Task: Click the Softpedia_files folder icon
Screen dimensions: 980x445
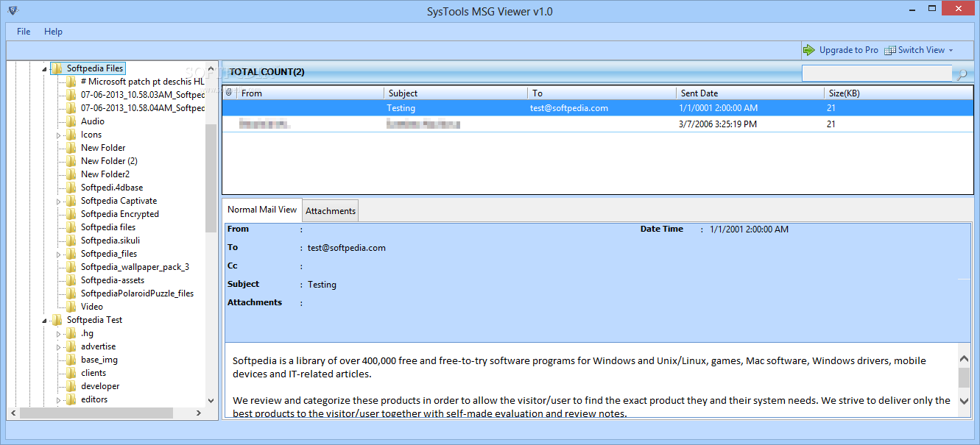Action: click(x=71, y=254)
